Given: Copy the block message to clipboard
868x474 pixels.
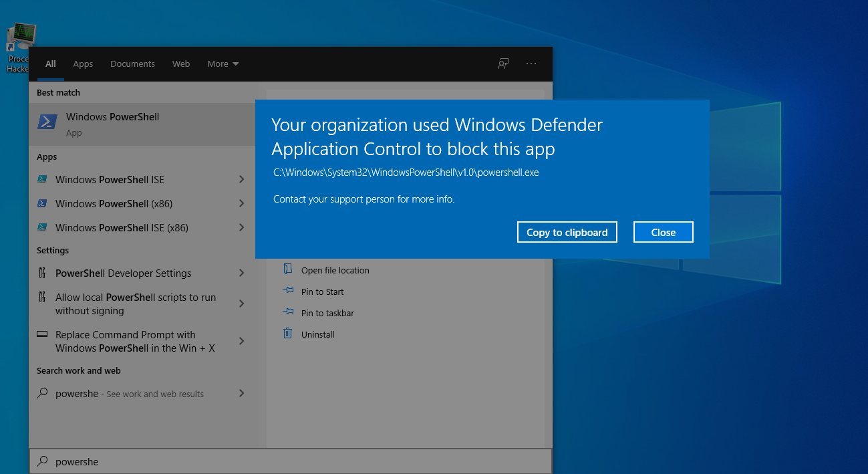Looking at the screenshot, I should pos(567,232).
